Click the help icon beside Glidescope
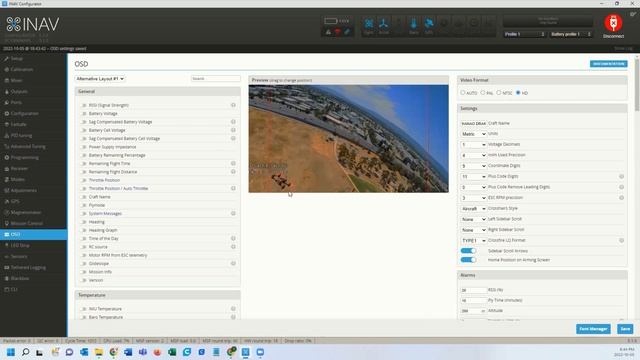This screenshot has height=360, width=640. (233, 263)
